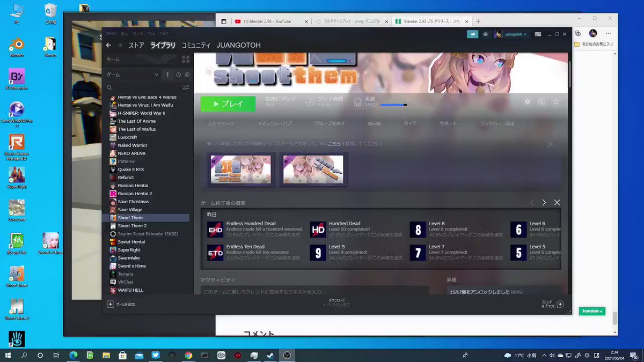The width and height of the screenshot is (644, 362).
Task: Open OBS icon in Windows taskbar
Action: click(287, 355)
